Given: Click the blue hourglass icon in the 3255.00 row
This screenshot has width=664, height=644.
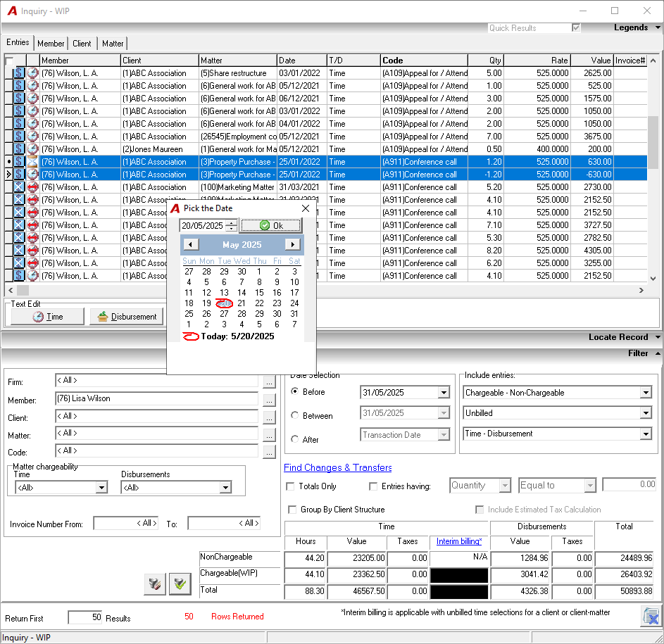Looking at the screenshot, I should (19, 263).
